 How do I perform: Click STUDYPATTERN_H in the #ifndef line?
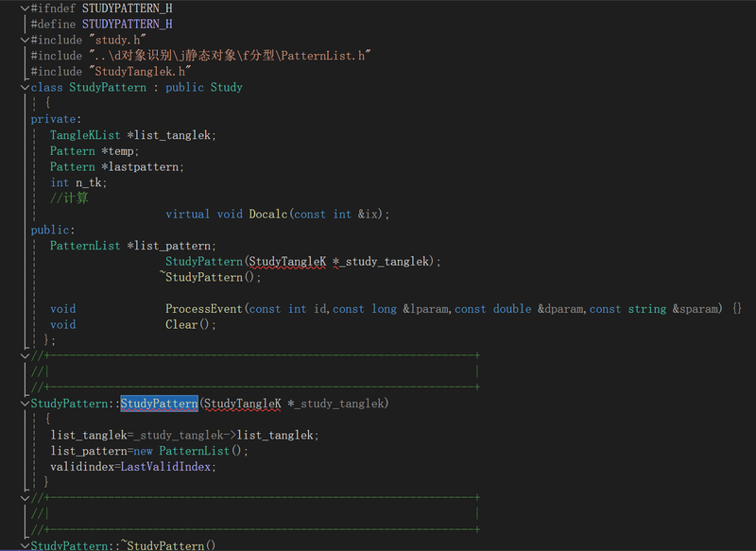[x=128, y=9]
